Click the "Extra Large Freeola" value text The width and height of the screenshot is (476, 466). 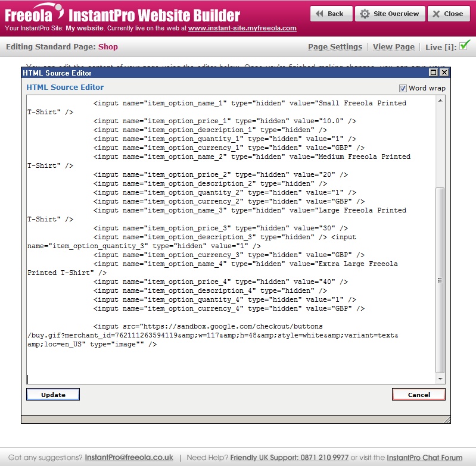coord(358,264)
